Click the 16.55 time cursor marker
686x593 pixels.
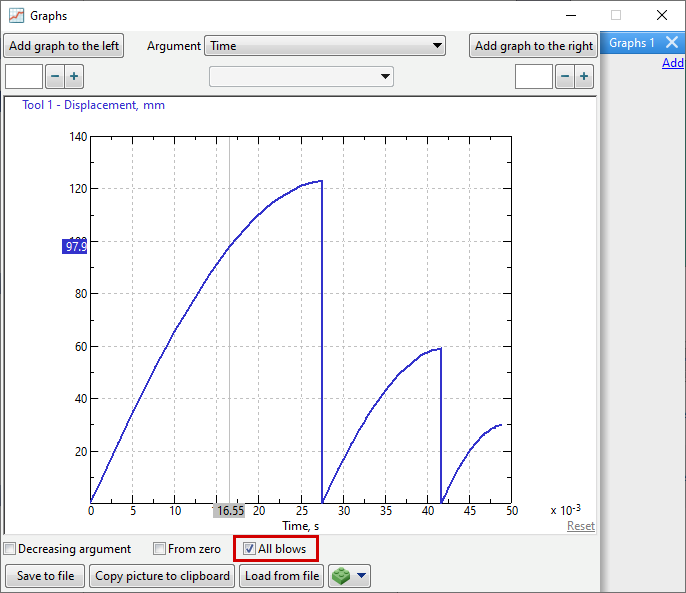pos(229,511)
